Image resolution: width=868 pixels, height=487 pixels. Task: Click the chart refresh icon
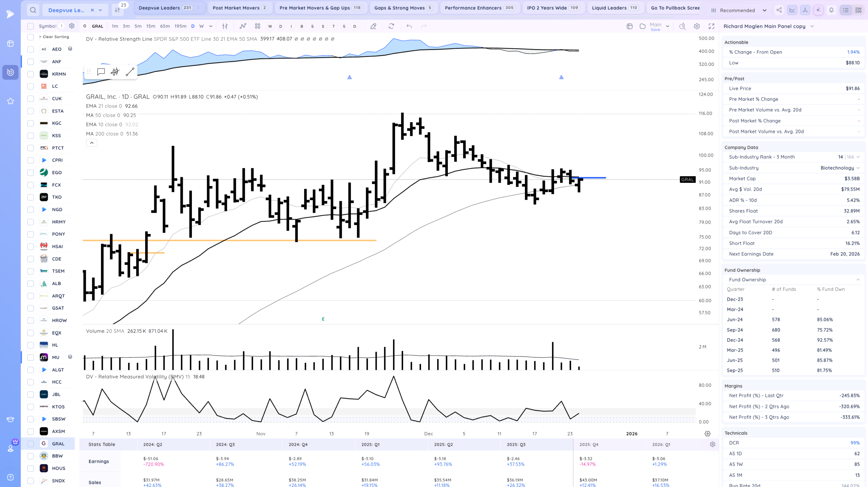(391, 26)
